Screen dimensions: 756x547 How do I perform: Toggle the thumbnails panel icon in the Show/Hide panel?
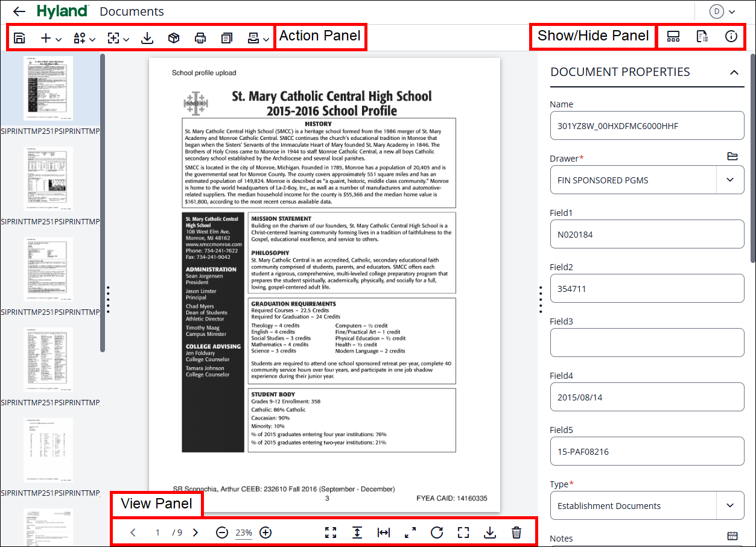coord(673,37)
